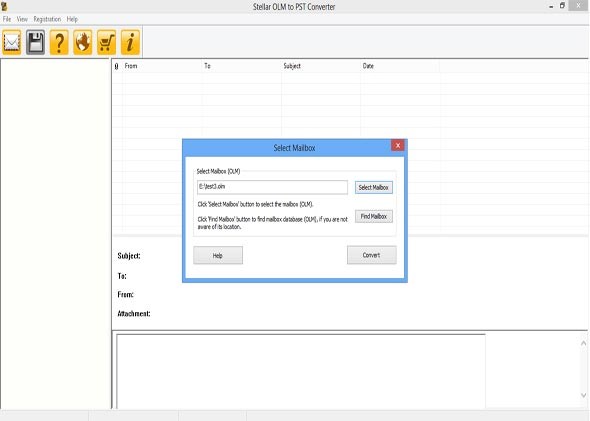Click the attachment column header icon
This screenshot has height=421, width=590.
[x=117, y=66]
